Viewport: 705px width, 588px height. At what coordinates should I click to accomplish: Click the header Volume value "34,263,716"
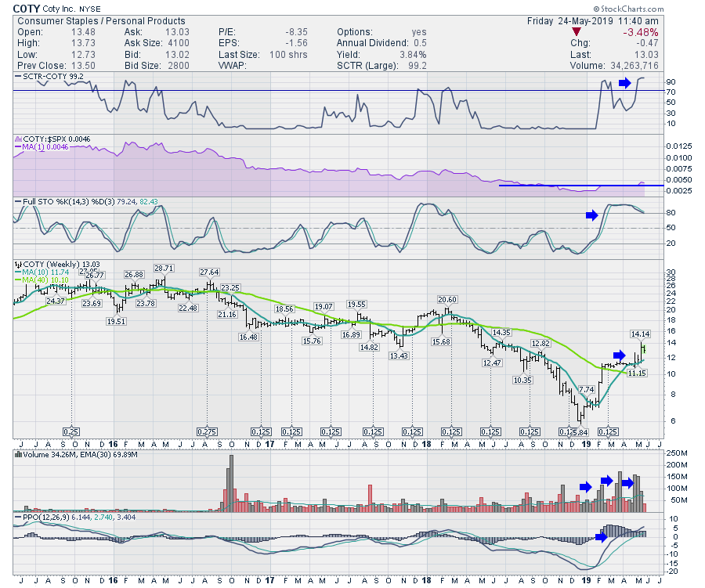click(634, 66)
